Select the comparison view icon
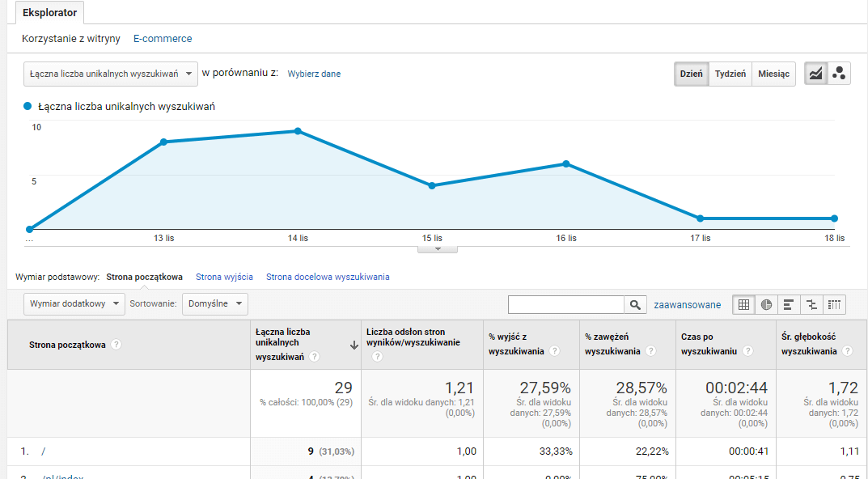This screenshot has width=868, height=479. coord(811,304)
